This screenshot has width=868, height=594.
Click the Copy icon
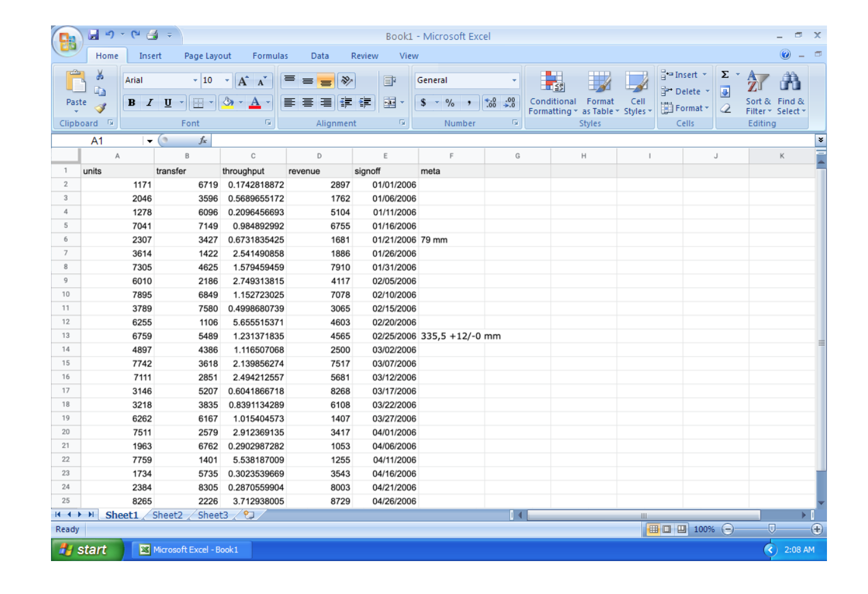[100, 91]
